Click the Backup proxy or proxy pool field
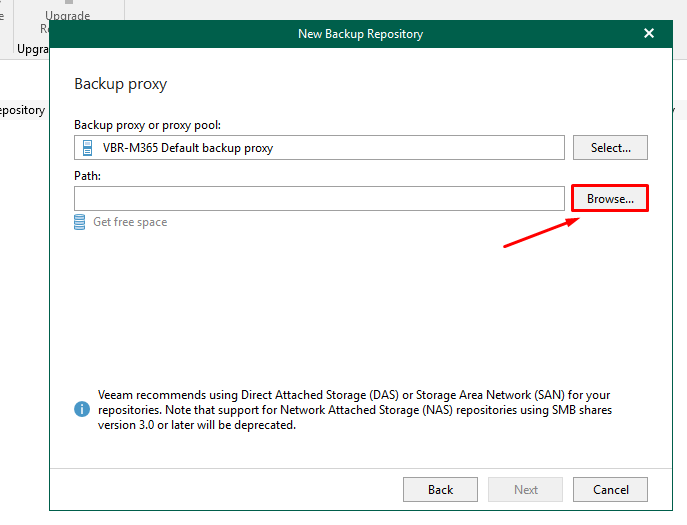 (319, 148)
